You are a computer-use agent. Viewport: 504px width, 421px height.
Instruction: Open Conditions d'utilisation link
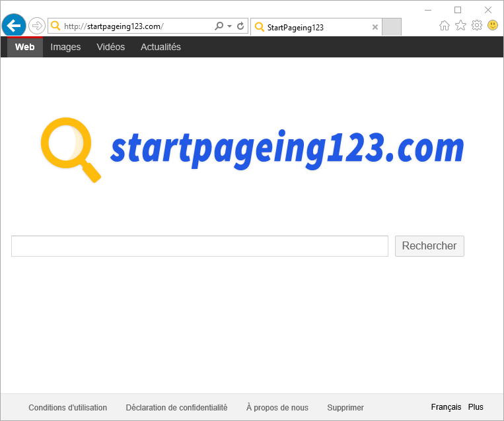[x=68, y=408]
